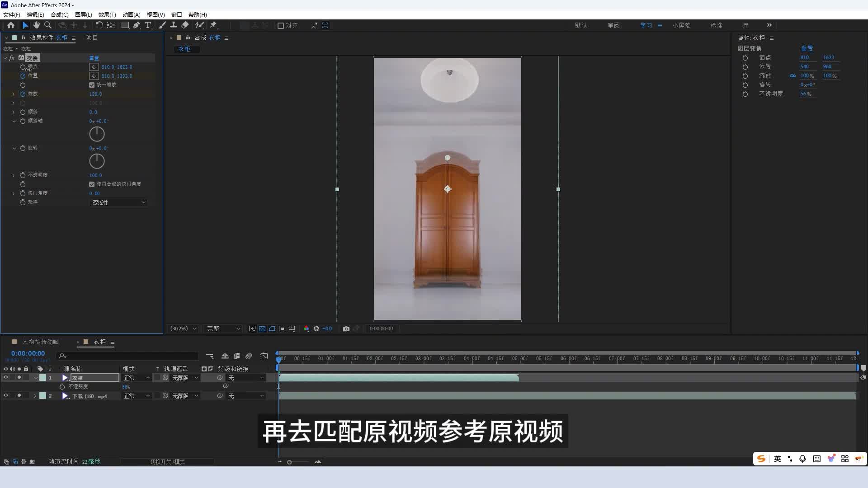Select the Hand tool
The image size is (868, 488).
(36, 25)
